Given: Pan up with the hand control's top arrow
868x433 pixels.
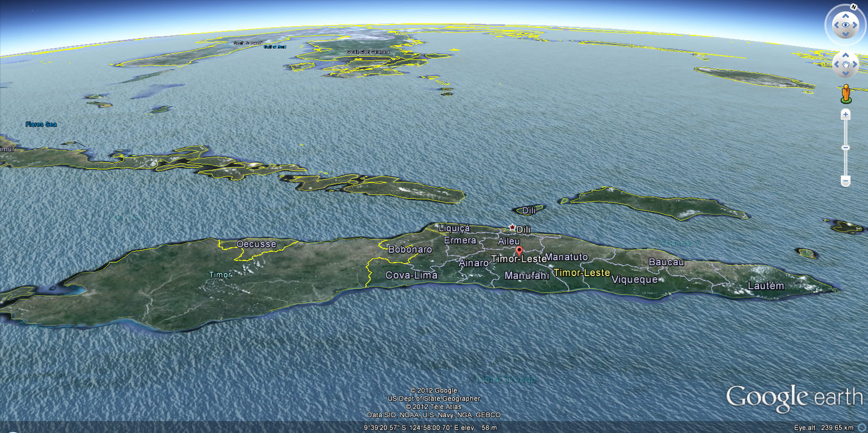Looking at the screenshot, I should [845, 55].
